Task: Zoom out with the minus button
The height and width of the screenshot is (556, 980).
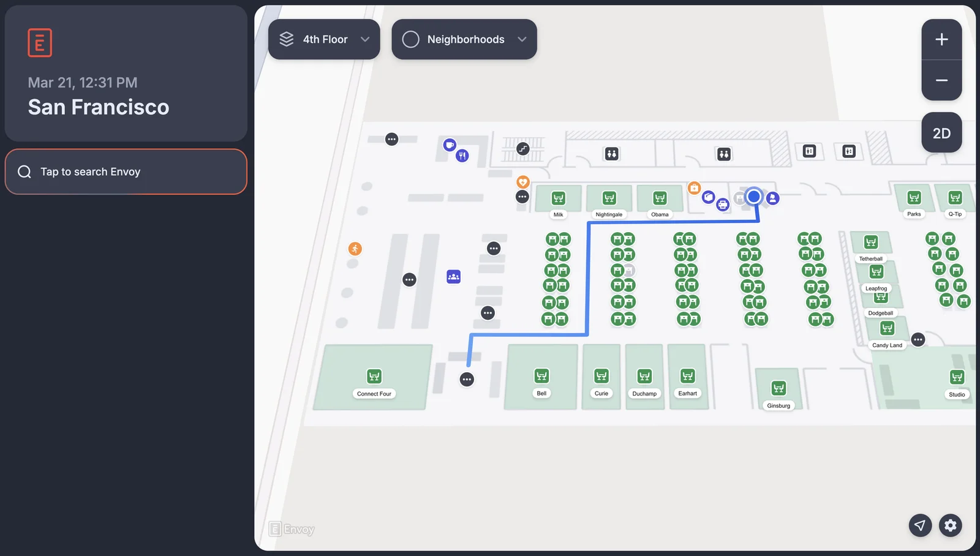Action: 941,80
